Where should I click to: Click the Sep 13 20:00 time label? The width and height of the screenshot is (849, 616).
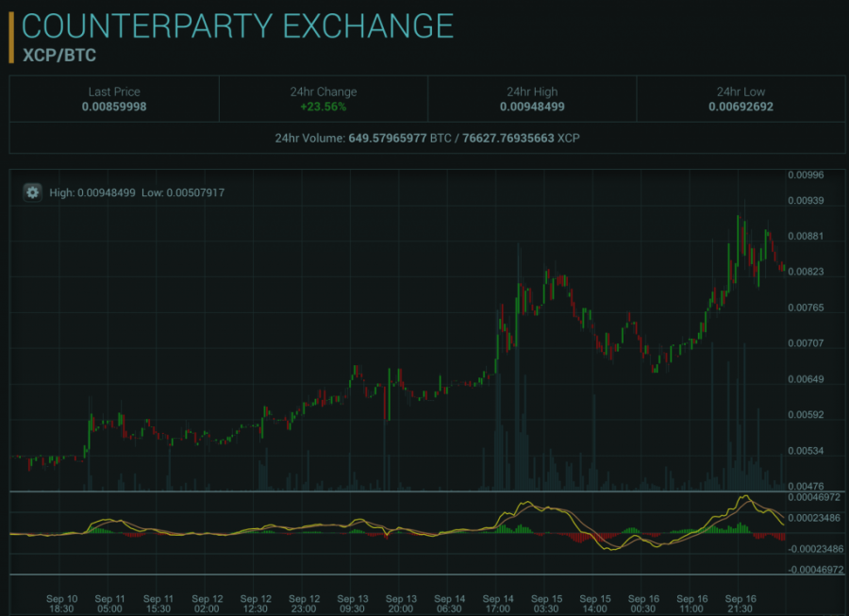[401, 604]
